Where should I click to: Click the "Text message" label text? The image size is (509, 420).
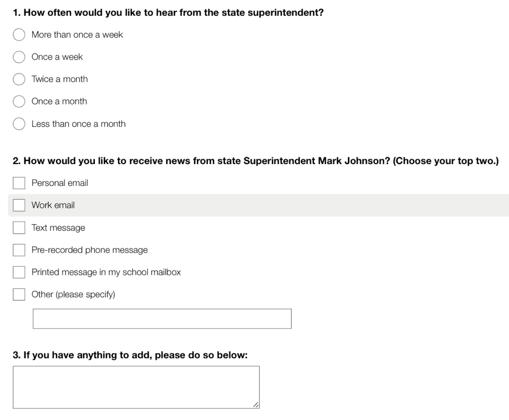click(x=58, y=228)
